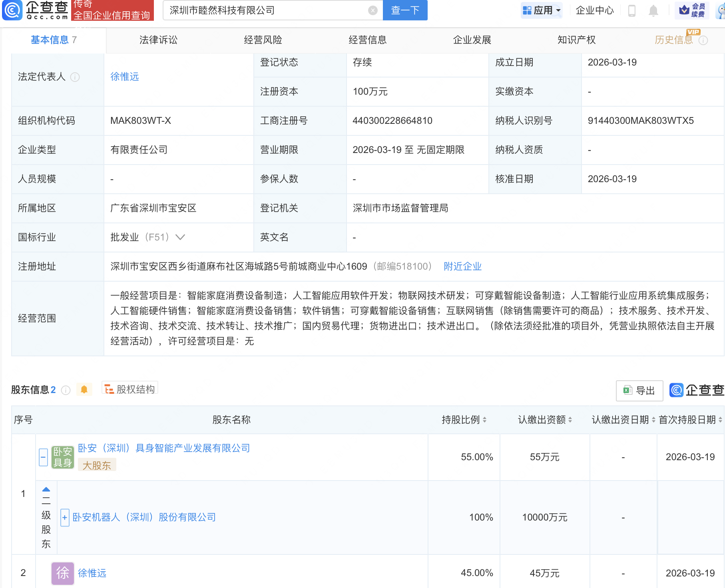Clear the search box using the x icon
The height and width of the screenshot is (588, 725).
(x=373, y=10)
